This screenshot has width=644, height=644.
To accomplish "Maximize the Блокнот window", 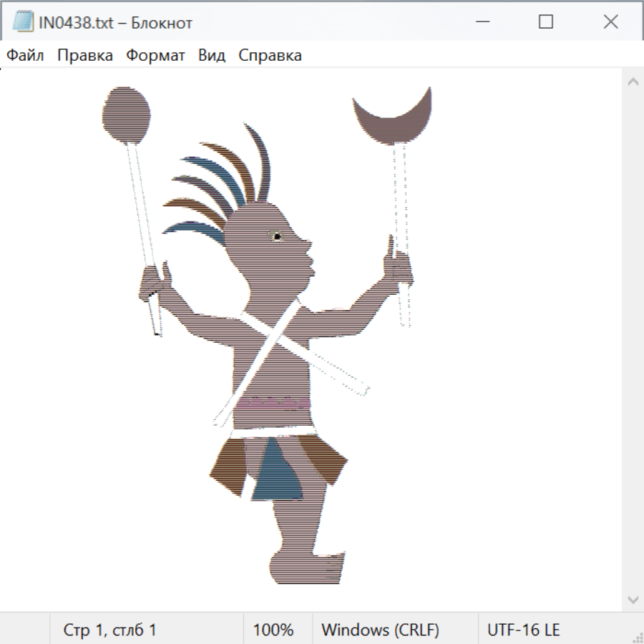I will coord(546,22).
